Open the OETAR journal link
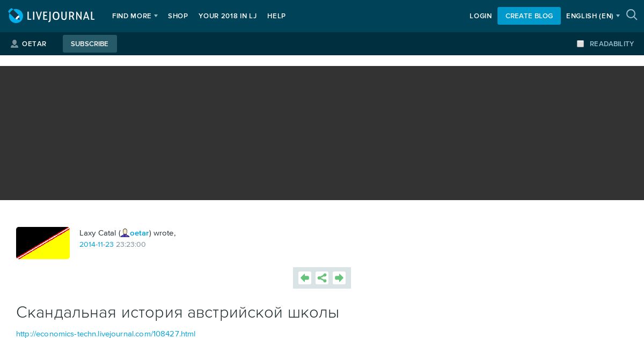 pyautogui.click(x=34, y=44)
